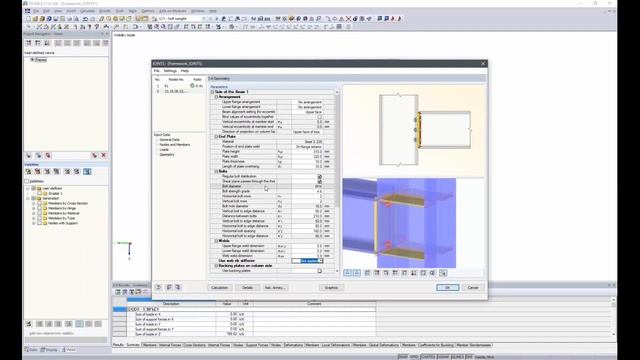Collapse the Welds group

[x=216, y=241]
